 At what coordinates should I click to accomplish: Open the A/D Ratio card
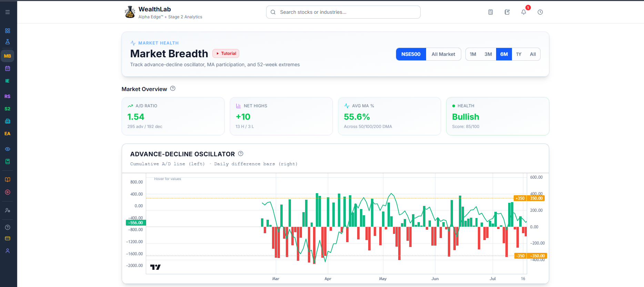(x=173, y=116)
